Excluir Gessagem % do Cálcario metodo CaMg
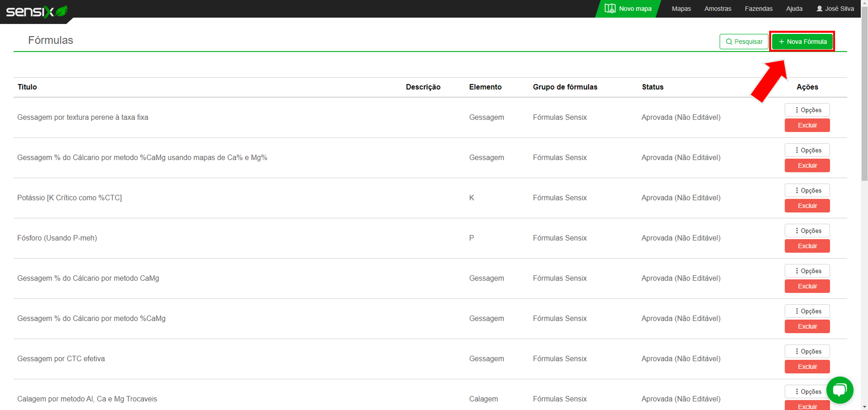The image size is (868, 410). (x=807, y=286)
